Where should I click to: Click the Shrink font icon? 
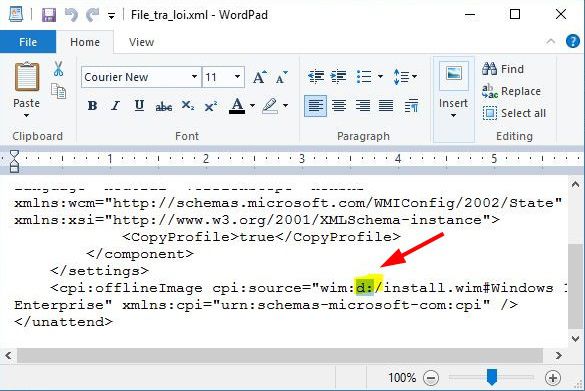click(282, 77)
